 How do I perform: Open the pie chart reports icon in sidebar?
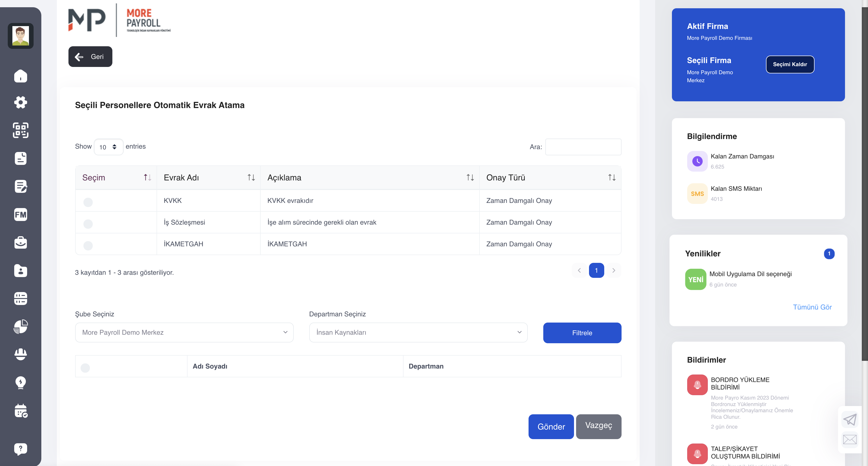coord(21,326)
